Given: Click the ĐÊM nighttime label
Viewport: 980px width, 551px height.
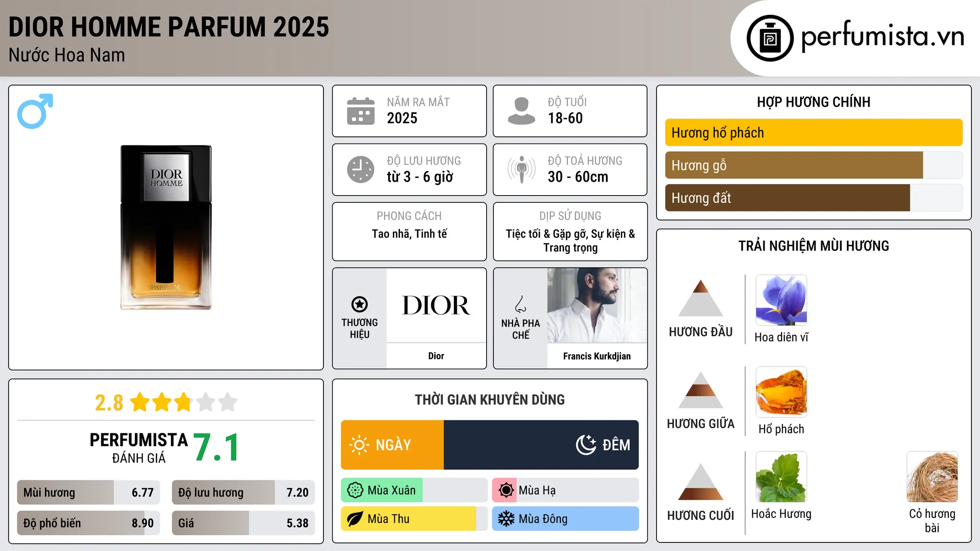Looking at the screenshot, I should tap(616, 445).
